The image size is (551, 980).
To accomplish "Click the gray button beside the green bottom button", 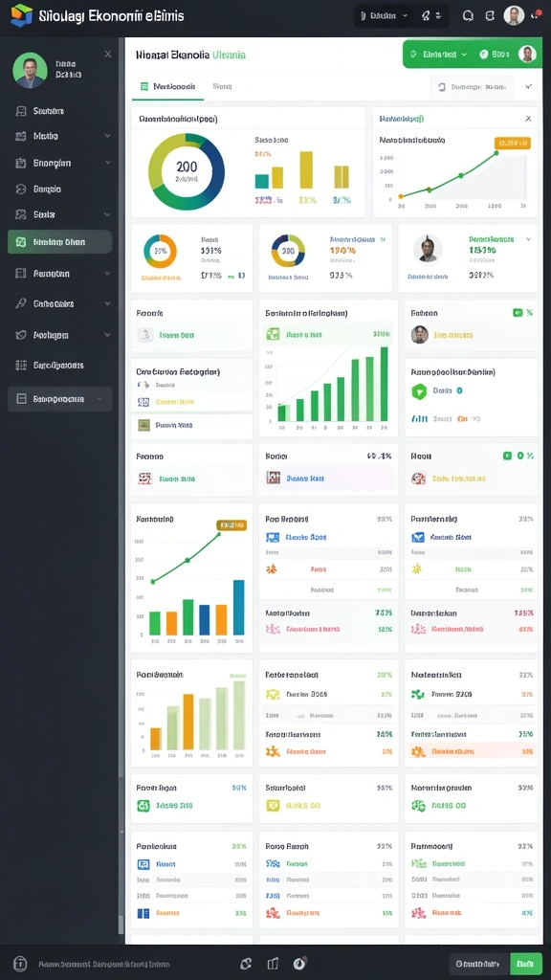I will point(478,964).
